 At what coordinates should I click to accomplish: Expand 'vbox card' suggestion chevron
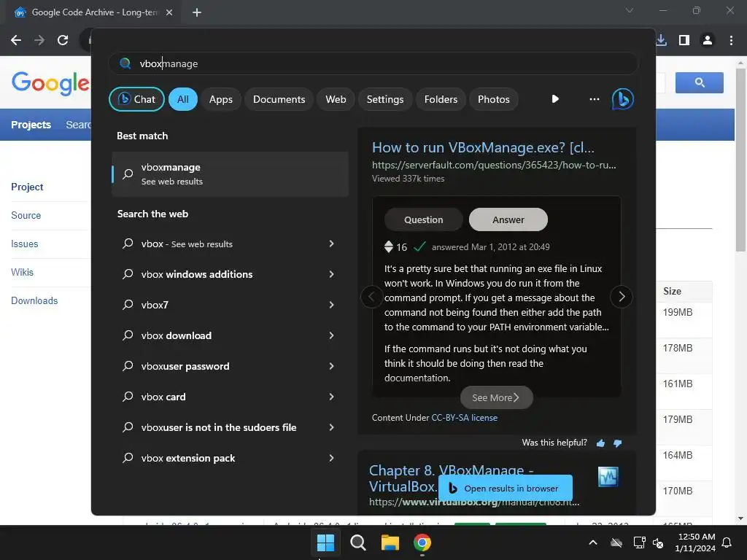(x=332, y=397)
